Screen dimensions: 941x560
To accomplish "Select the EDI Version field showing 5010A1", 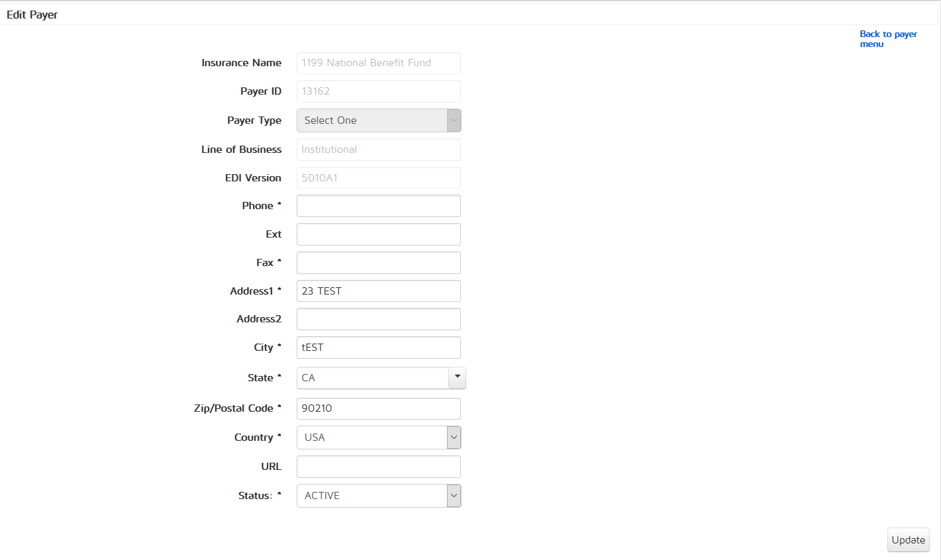I will click(378, 178).
